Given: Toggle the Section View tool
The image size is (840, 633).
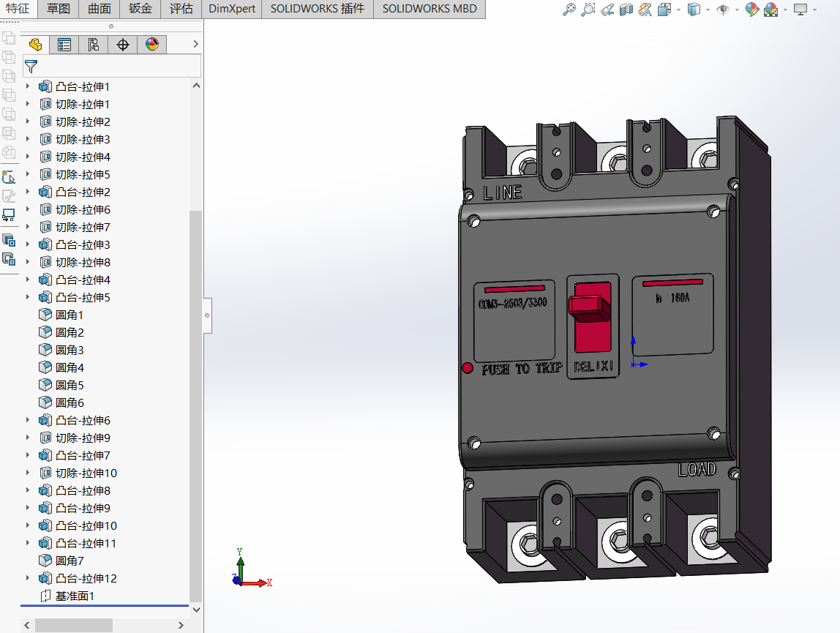Looking at the screenshot, I should pos(626,10).
